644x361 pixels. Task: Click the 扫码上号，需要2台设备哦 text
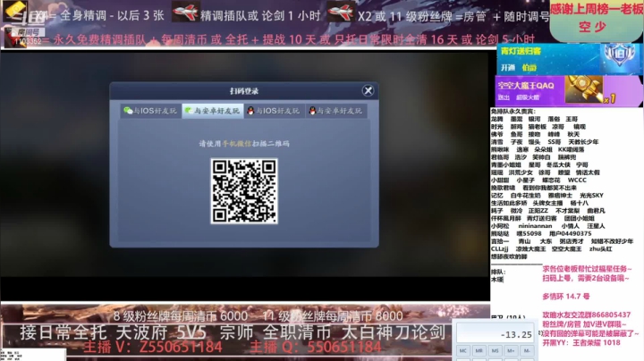coord(585,278)
